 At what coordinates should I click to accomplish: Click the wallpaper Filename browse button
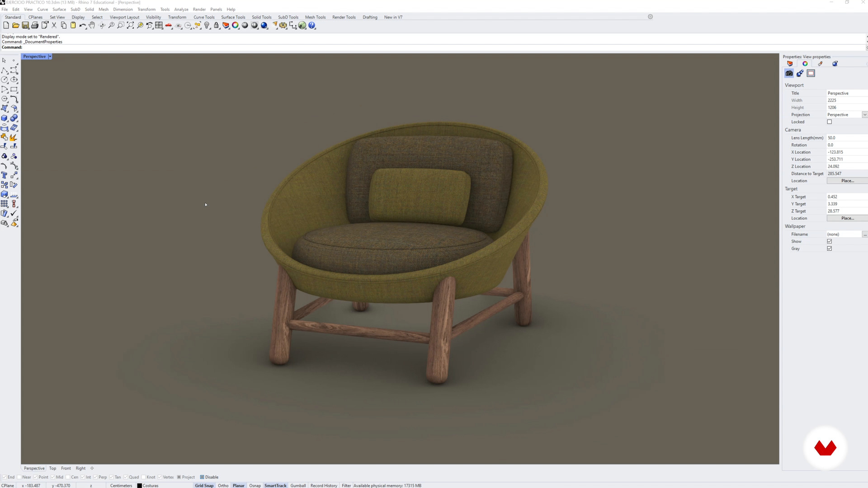[865, 235]
